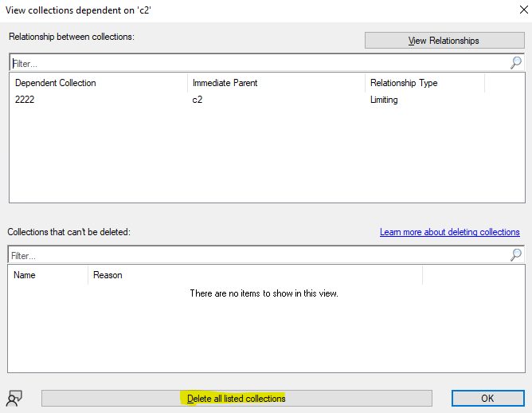Click the search magnifier in relationships filter
Viewport: 532px width, 413px height.
516,62
